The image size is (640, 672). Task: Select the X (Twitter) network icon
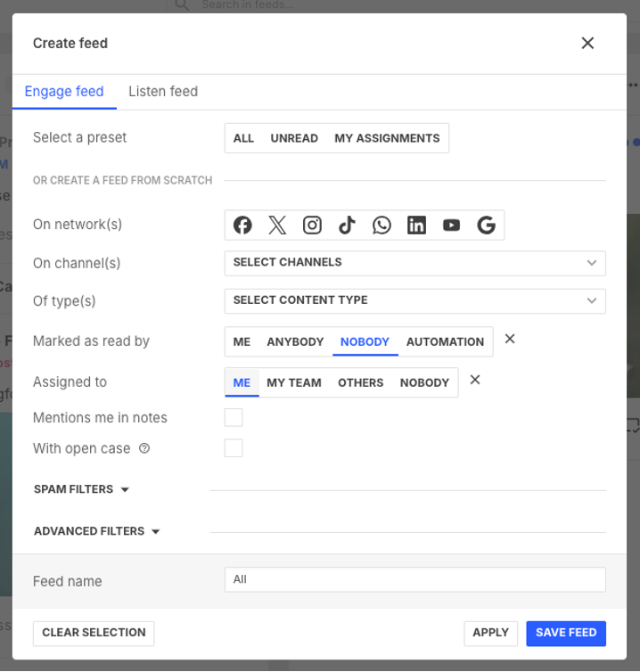[x=277, y=225]
